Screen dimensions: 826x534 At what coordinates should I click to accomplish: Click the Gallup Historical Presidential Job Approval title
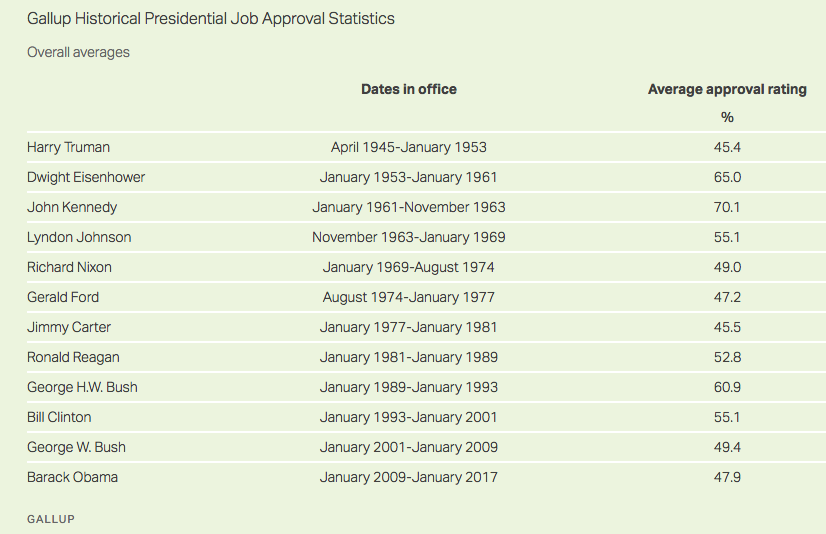point(210,19)
